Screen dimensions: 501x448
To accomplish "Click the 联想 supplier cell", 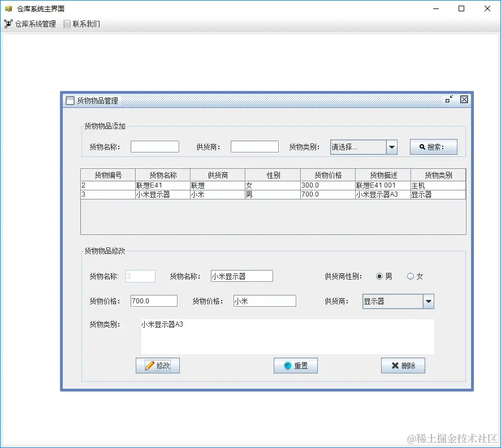I will point(218,185).
